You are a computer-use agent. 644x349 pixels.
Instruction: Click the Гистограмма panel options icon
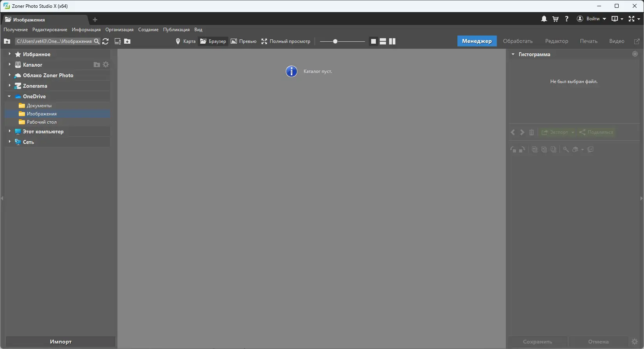coord(635,54)
